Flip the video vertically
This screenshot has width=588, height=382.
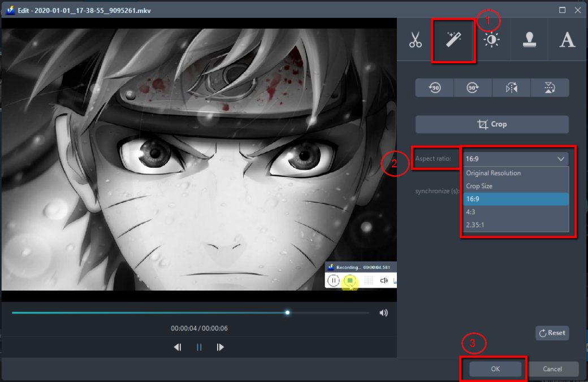(x=550, y=88)
